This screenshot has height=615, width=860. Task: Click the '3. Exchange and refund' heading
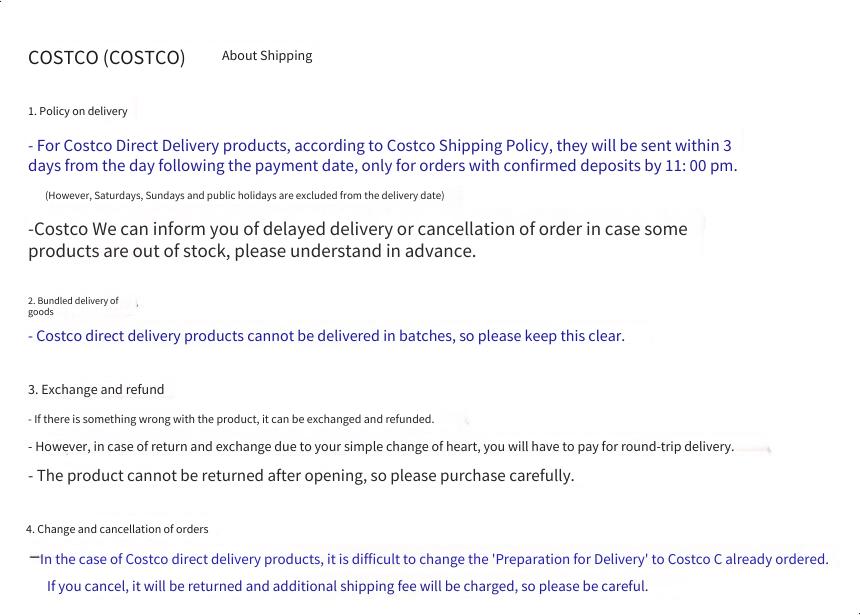(x=96, y=390)
